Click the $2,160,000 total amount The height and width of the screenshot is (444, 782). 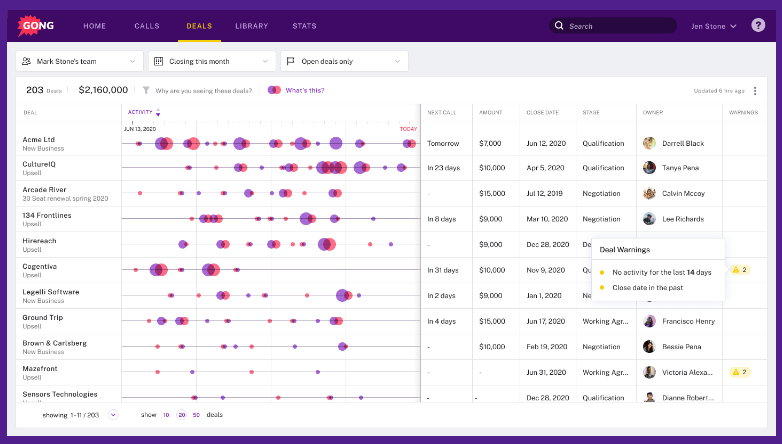point(103,90)
